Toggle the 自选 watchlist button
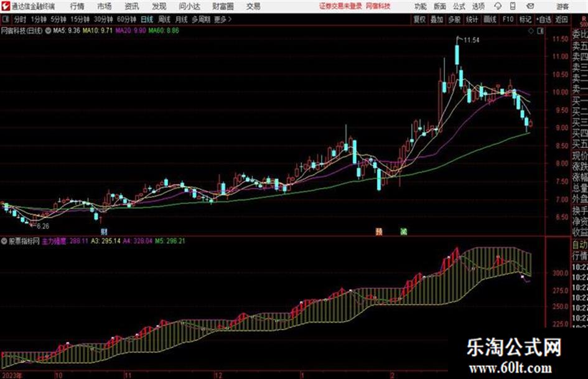 coord(543,19)
